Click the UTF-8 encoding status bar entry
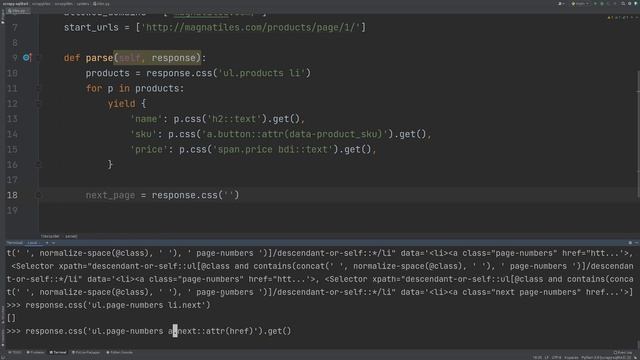The height and width of the screenshot is (360, 640). (556, 358)
